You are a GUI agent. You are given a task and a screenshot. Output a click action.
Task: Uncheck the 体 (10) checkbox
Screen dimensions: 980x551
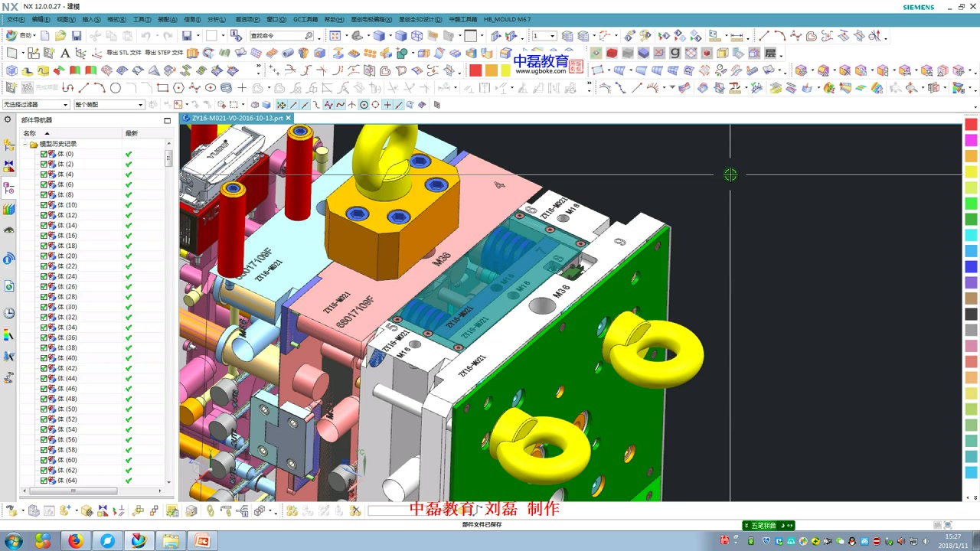click(44, 205)
